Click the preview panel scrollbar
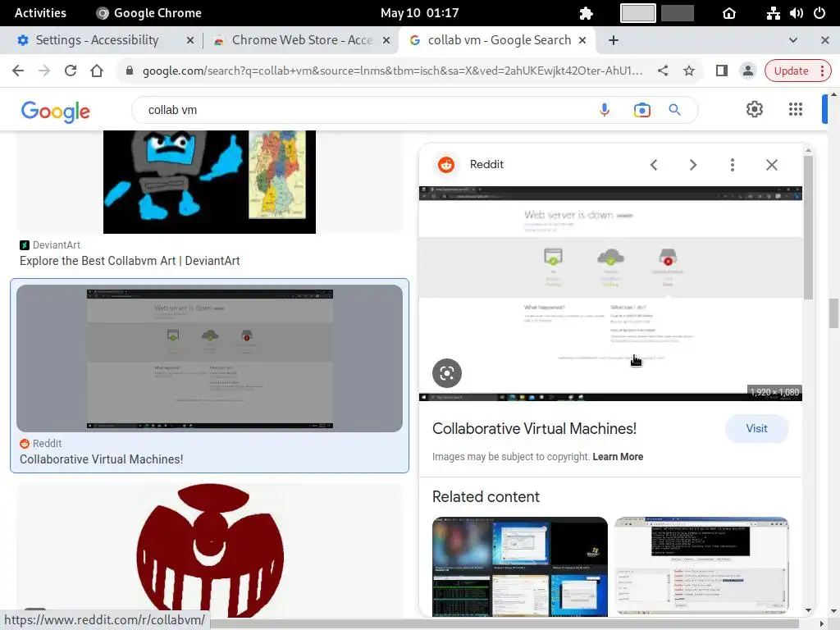 808,228
